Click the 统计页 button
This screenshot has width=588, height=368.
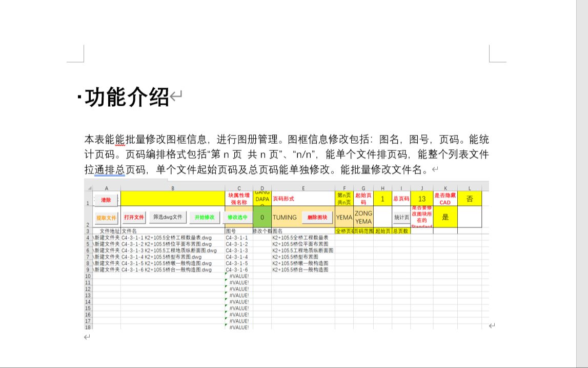point(402,217)
